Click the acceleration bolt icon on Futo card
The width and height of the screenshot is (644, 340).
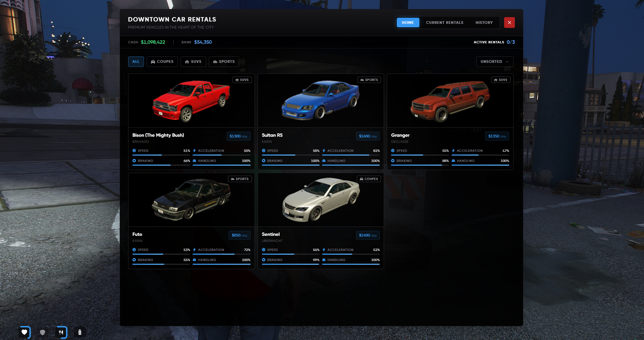point(194,250)
